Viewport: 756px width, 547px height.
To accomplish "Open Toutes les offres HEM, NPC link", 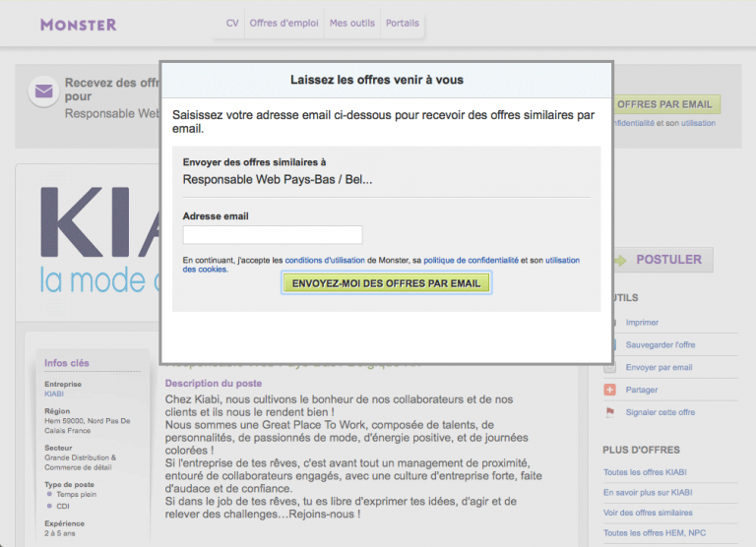I will (655, 533).
